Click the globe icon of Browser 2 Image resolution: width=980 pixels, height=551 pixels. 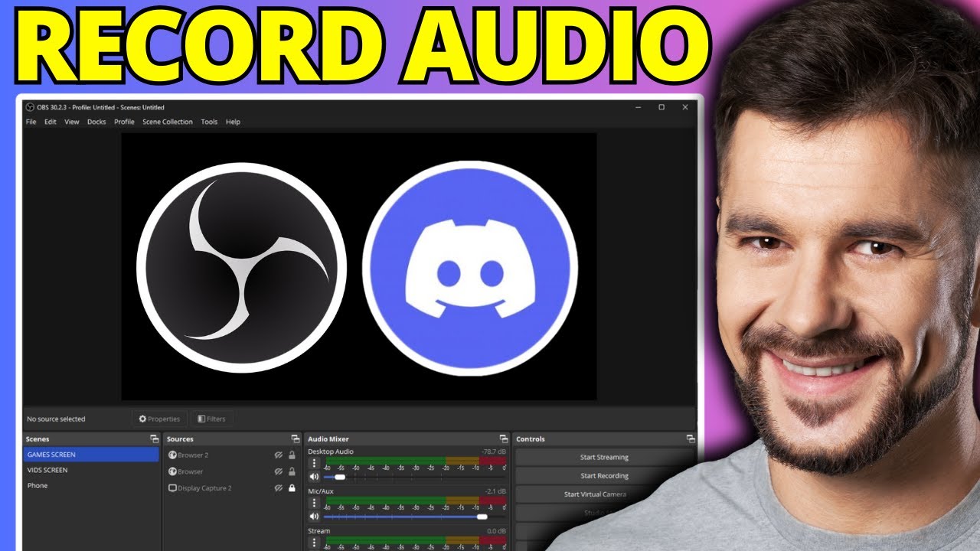(172, 455)
